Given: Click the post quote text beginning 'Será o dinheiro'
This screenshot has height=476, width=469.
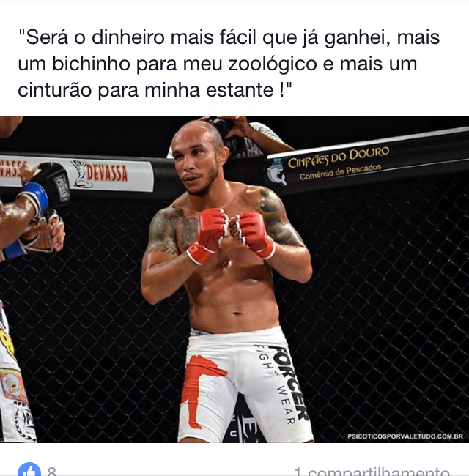Looking at the screenshot, I should point(229,64).
